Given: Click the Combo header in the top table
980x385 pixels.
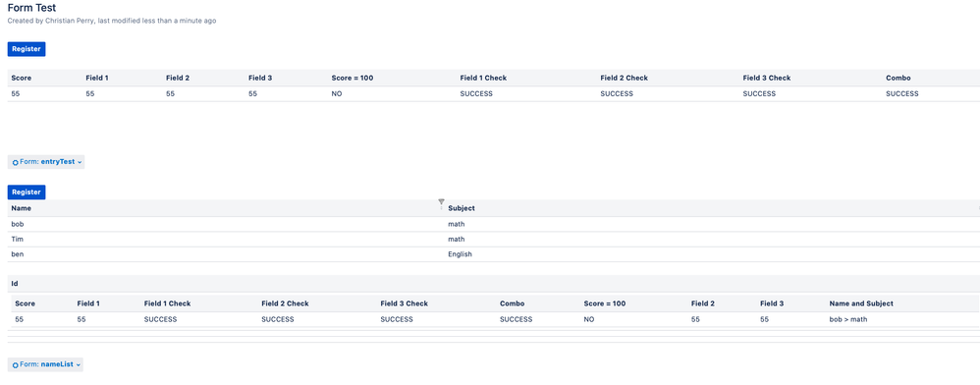Looking at the screenshot, I should [898, 79].
